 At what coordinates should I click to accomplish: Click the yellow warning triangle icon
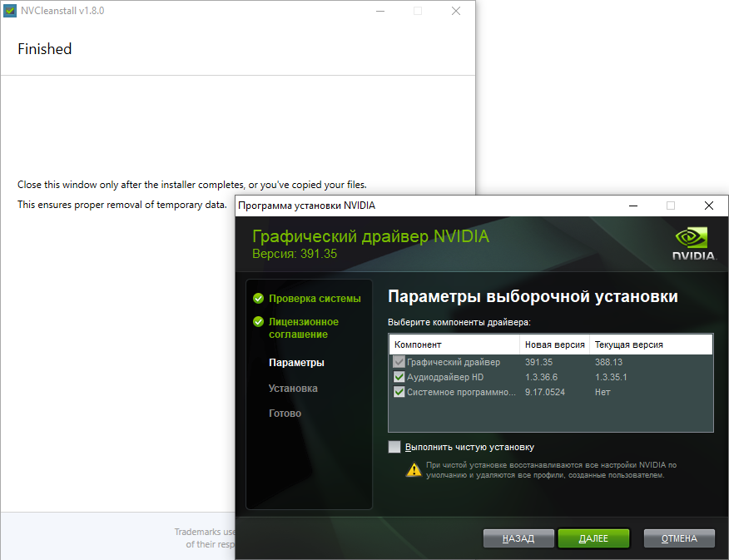(414, 470)
